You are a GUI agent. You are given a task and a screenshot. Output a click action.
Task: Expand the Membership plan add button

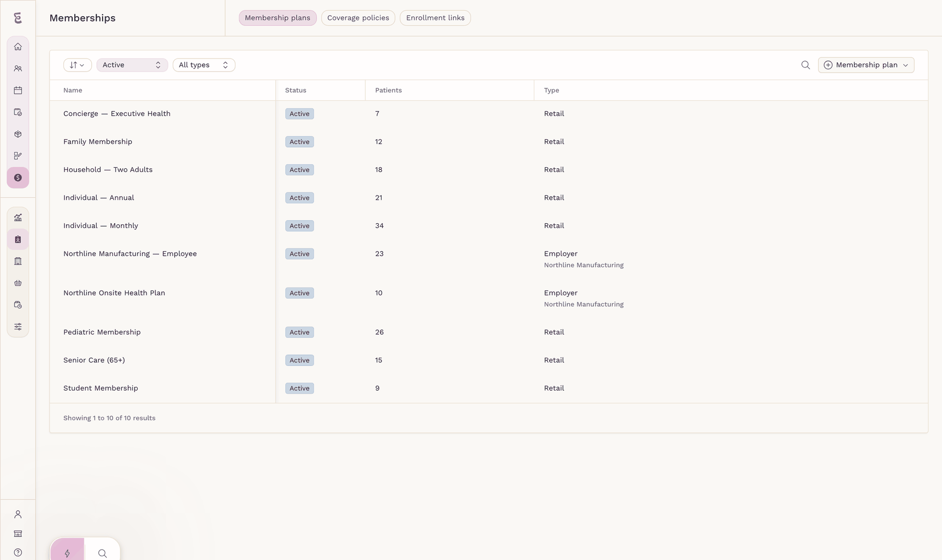pos(866,65)
